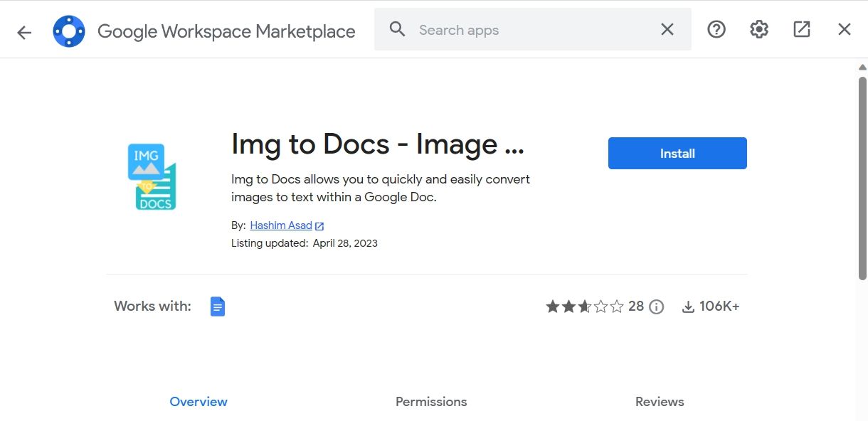Open the Settings gear icon
868x421 pixels.
[x=758, y=29]
